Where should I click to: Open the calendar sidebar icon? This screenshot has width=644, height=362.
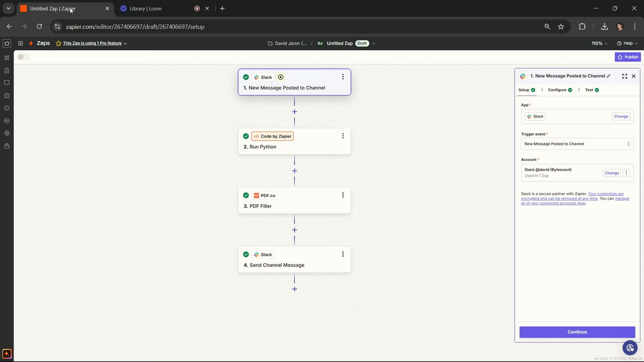(x=7, y=96)
